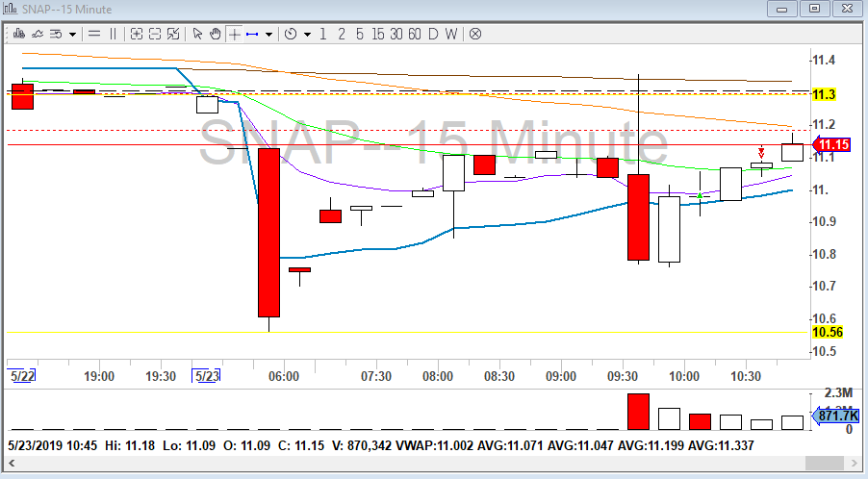Select the horizontal line drawing tool
Screen dimensions: 868x479
click(94, 34)
